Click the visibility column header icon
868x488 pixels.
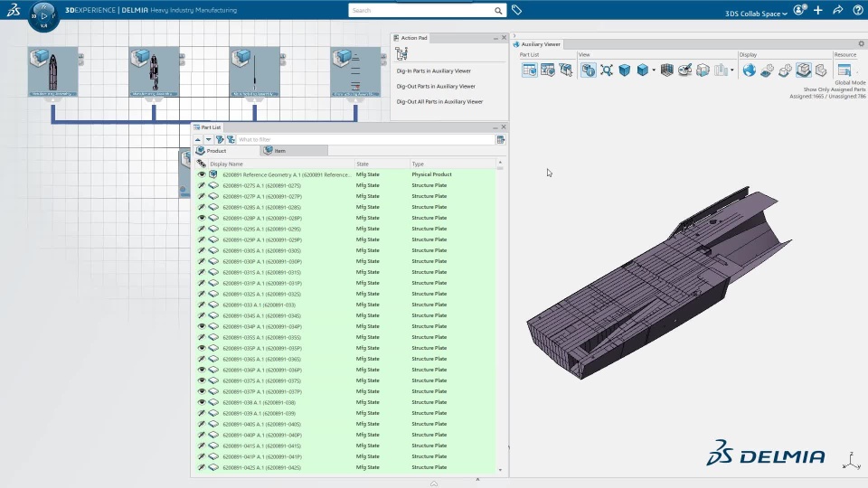pyautogui.click(x=202, y=164)
